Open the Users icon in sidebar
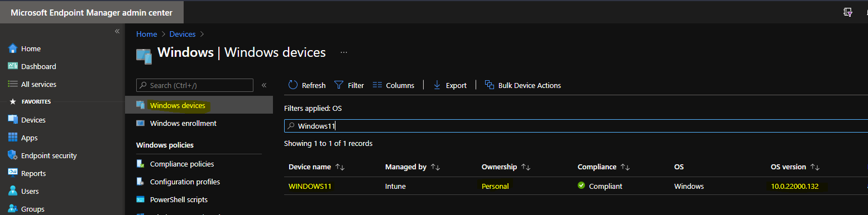Image resolution: width=868 pixels, height=215 pixels. [13, 191]
